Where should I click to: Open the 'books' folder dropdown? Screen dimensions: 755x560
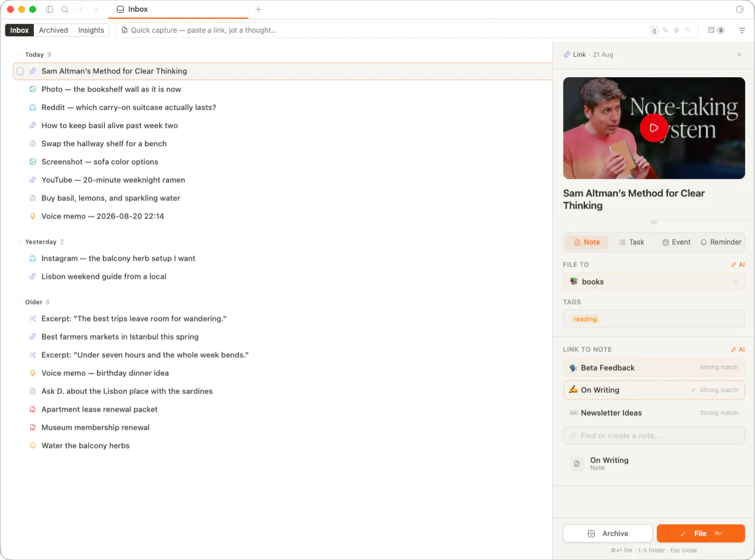click(x=654, y=282)
